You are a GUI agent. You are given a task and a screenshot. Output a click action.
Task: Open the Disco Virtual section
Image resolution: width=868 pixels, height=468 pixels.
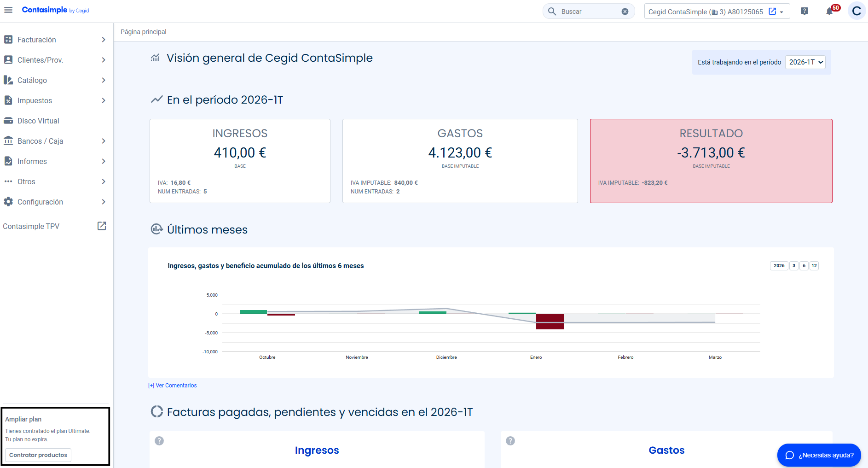[x=38, y=121]
